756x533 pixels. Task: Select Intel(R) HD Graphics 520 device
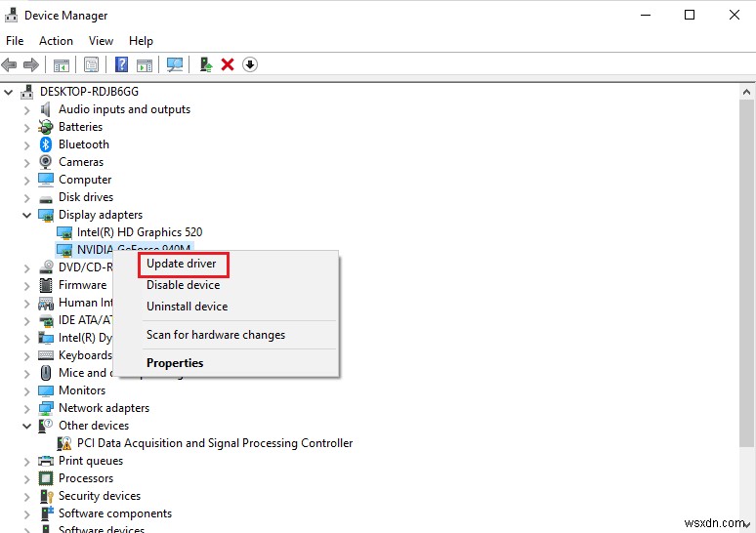(x=140, y=232)
